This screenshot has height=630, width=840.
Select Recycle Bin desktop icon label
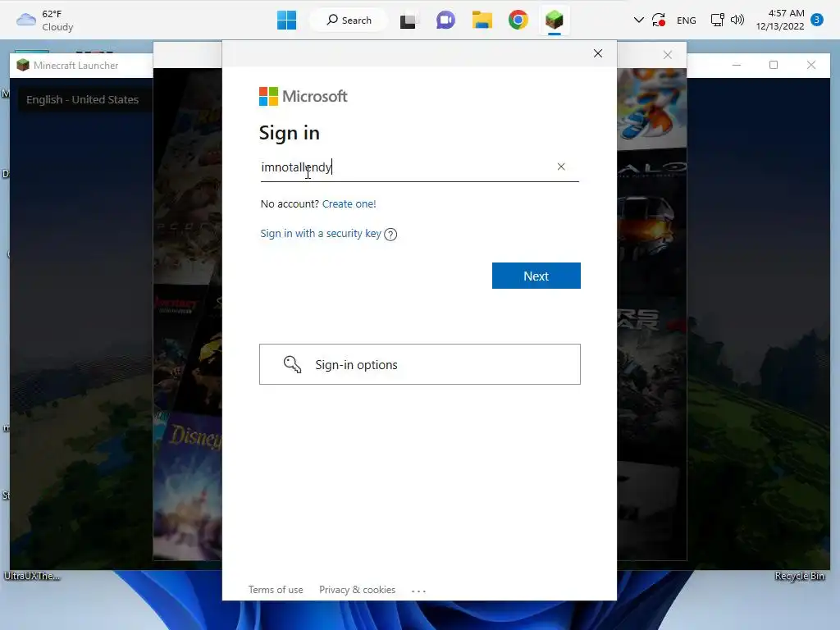pyautogui.click(x=799, y=576)
